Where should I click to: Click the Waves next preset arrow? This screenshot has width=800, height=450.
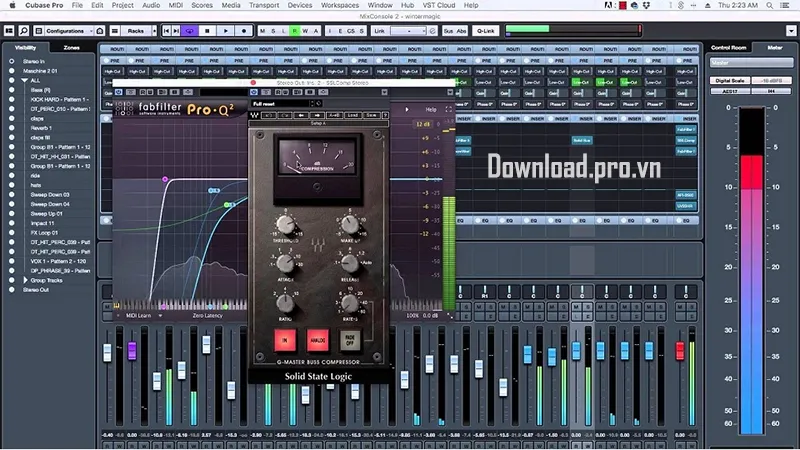click(x=317, y=115)
